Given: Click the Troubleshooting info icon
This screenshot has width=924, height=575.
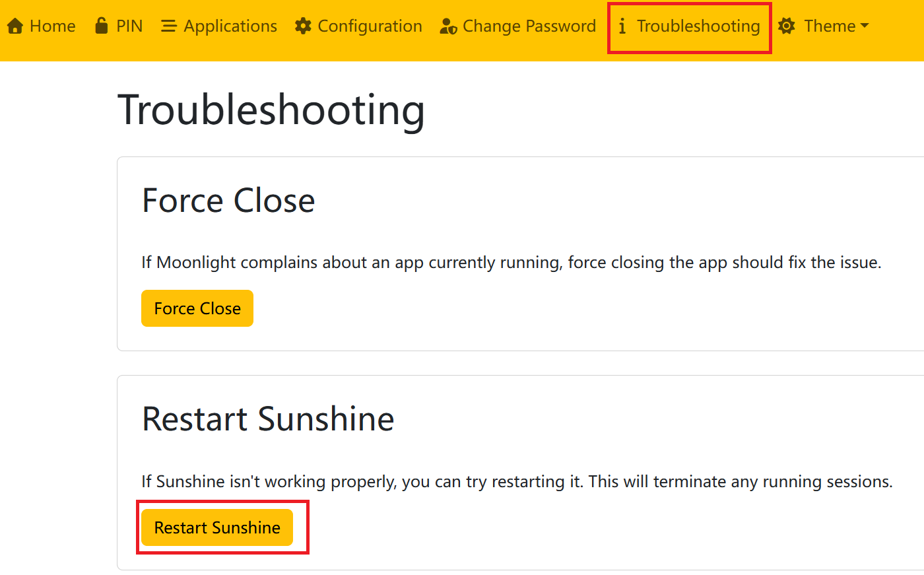Looking at the screenshot, I should [x=622, y=26].
